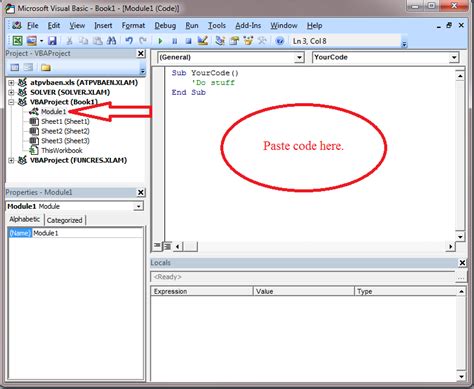
Task: Click the Insert UserForm toolbar icon
Action: 31,41
